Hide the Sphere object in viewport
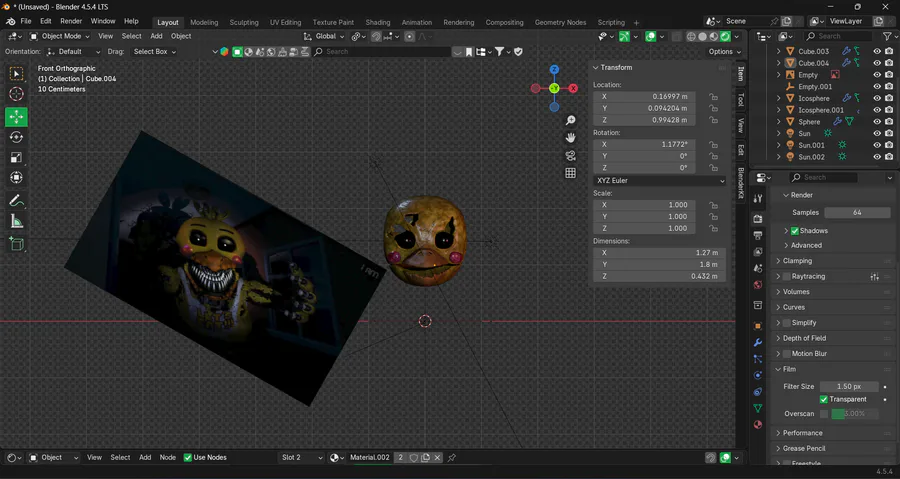The width and height of the screenshot is (900, 479). (x=877, y=122)
